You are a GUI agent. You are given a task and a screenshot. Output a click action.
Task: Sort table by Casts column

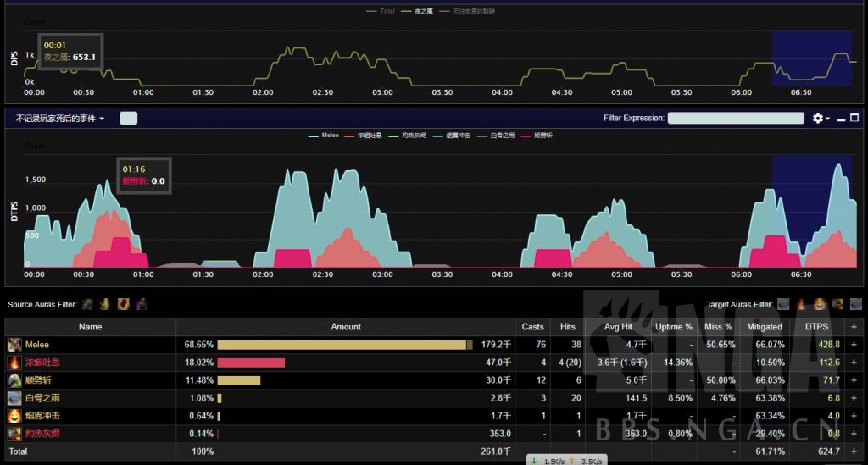532,327
